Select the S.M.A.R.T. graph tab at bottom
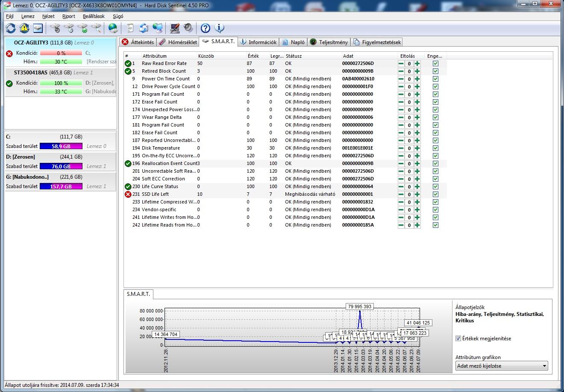Image resolution: width=564 pixels, height=392 pixels. pos(138,294)
